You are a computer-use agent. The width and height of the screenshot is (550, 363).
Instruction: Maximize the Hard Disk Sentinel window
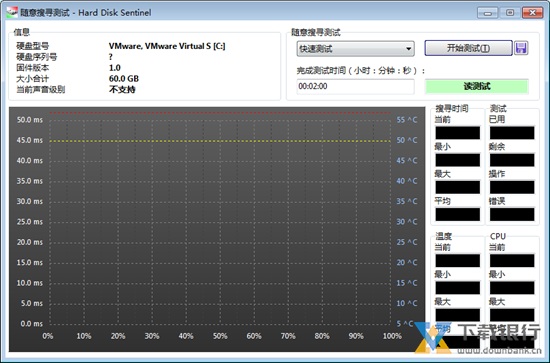coord(510,13)
